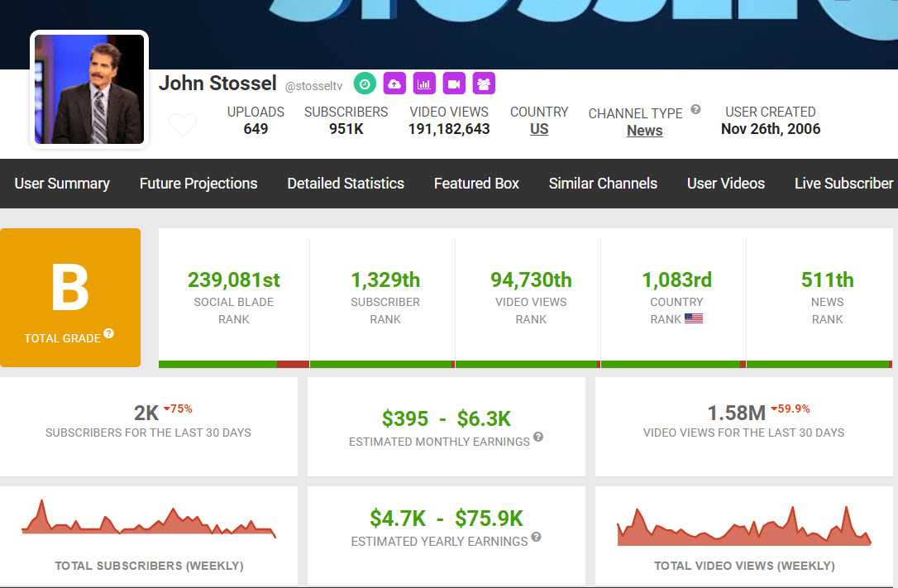Open the Featured Box tab

[x=476, y=184]
